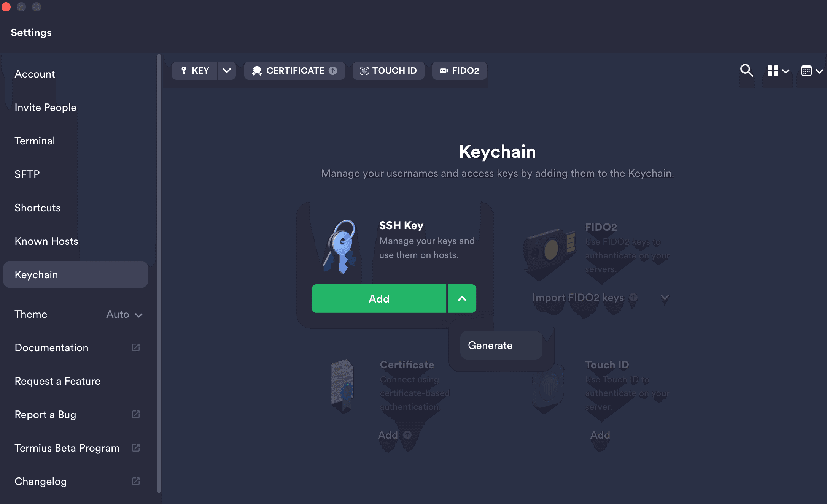Click the green Add SSH Key button

pos(379,298)
